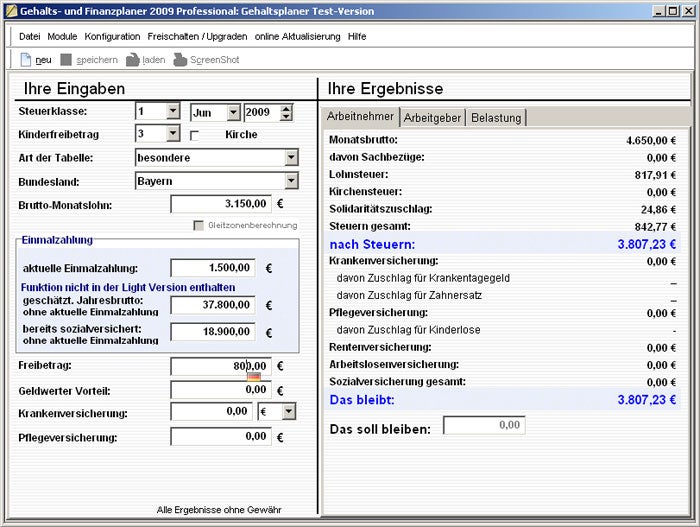Click the Freibetrag input field
700x527 pixels.
point(221,366)
